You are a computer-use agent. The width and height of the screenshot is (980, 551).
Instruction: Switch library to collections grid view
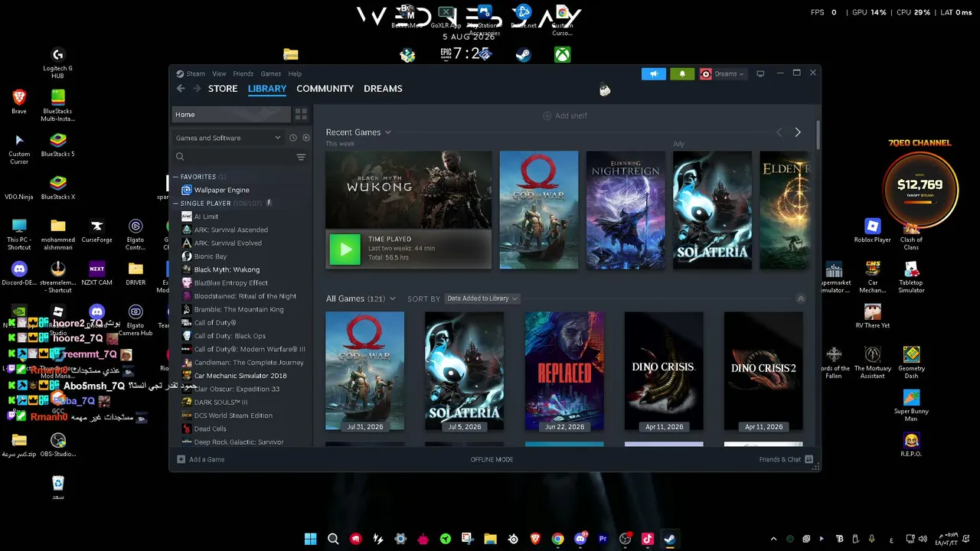coord(301,115)
